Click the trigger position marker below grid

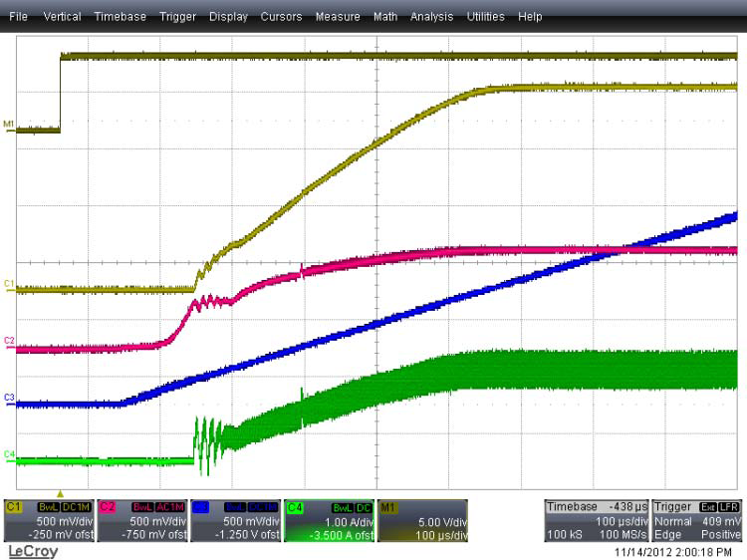(60, 493)
